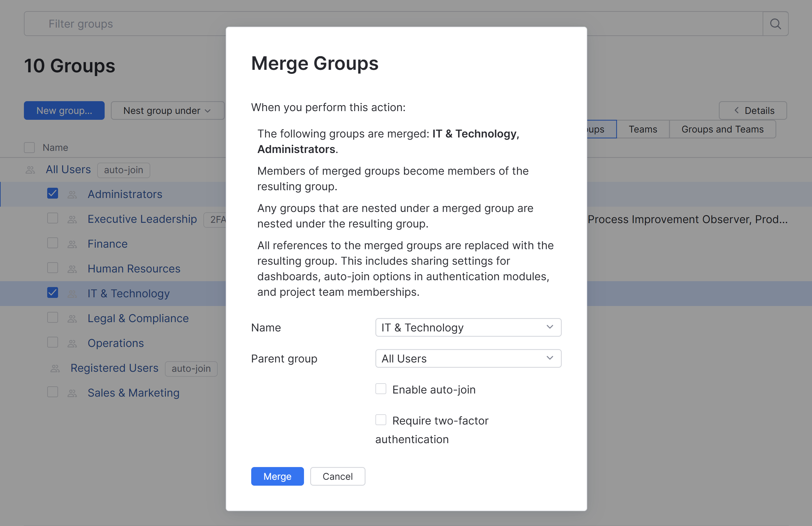The height and width of the screenshot is (526, 812).
Task: Select the All Users group icon
Action: click(30, 169)
